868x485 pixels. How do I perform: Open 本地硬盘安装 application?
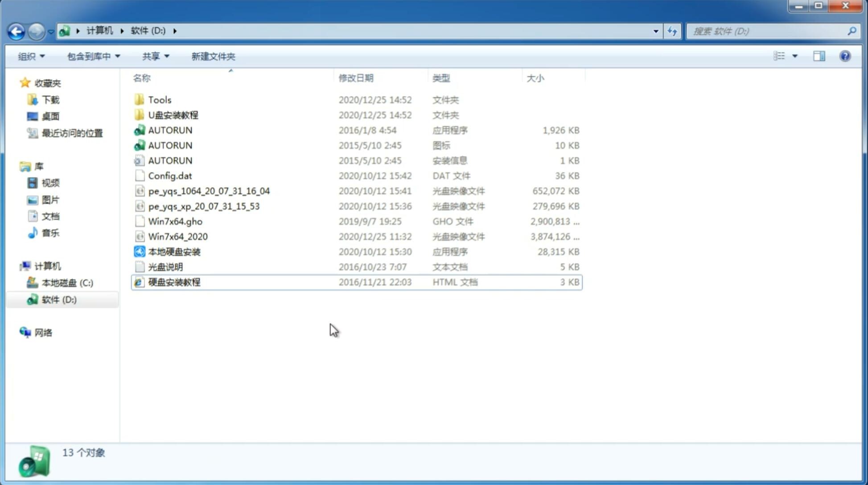pyautogui.click(x=174, y=251)
